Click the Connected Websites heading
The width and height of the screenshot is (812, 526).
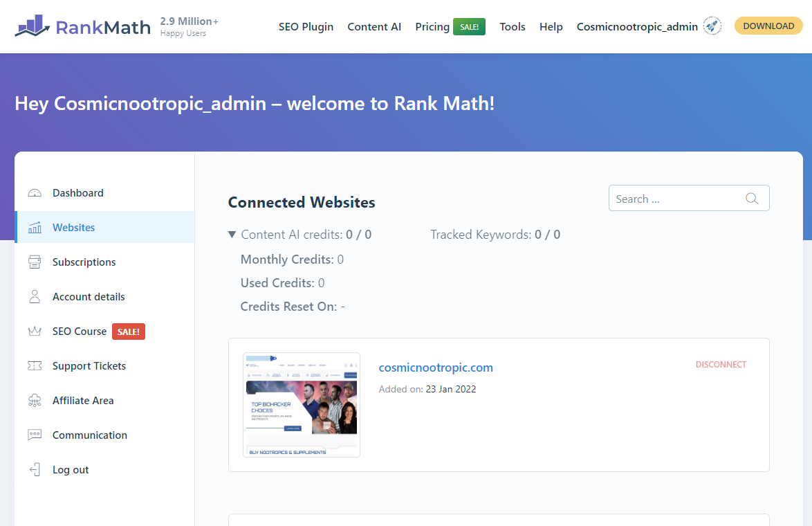pos(302,202)
